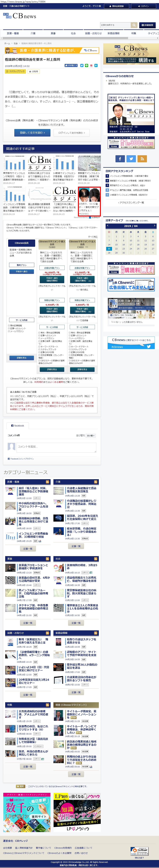This screenshot has height=868, width=159.
Task: Open RSS feed icon for 話題・お知らせ category
Action: pyautogui.click(x=48, y=633)
